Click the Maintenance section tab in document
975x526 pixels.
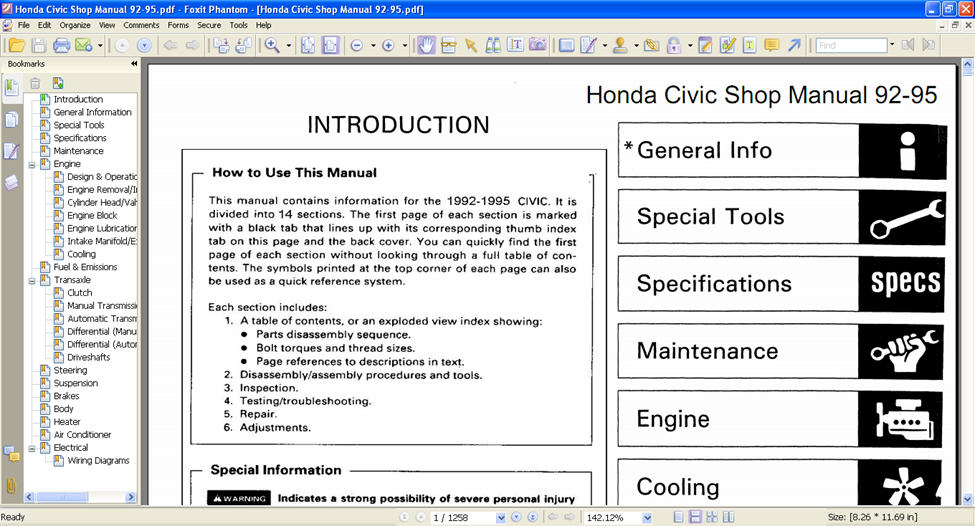click(781, 351)
